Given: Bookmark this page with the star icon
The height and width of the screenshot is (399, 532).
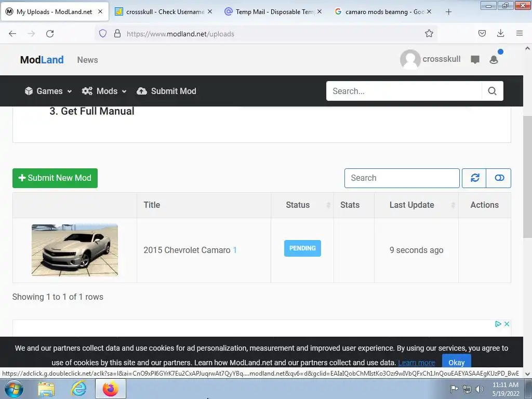Looking at the screenshot, I should 429,33.
